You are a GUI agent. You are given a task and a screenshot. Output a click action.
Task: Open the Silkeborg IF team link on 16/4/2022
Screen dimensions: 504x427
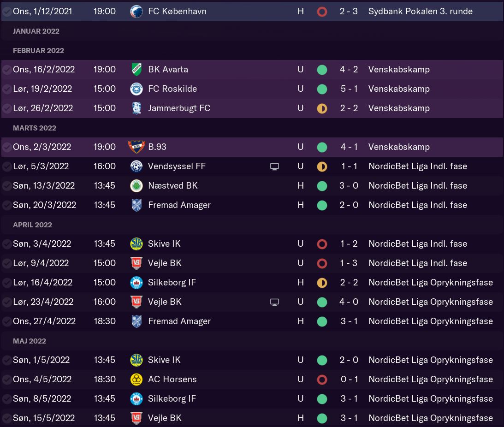point(172,282)
